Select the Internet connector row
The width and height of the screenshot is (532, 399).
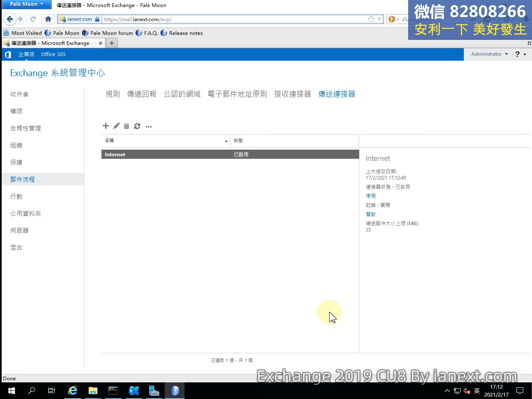click(x=230, y=154)
